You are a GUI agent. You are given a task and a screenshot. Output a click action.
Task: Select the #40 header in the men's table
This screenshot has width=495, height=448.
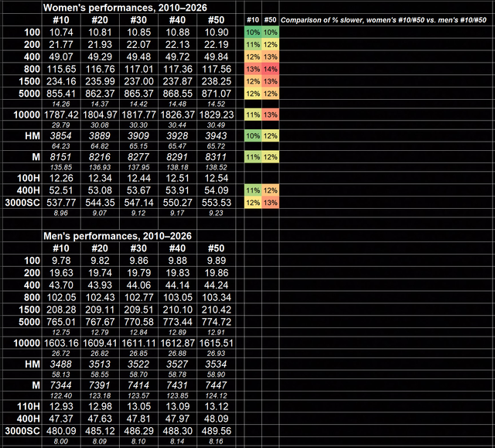[177, 248]
